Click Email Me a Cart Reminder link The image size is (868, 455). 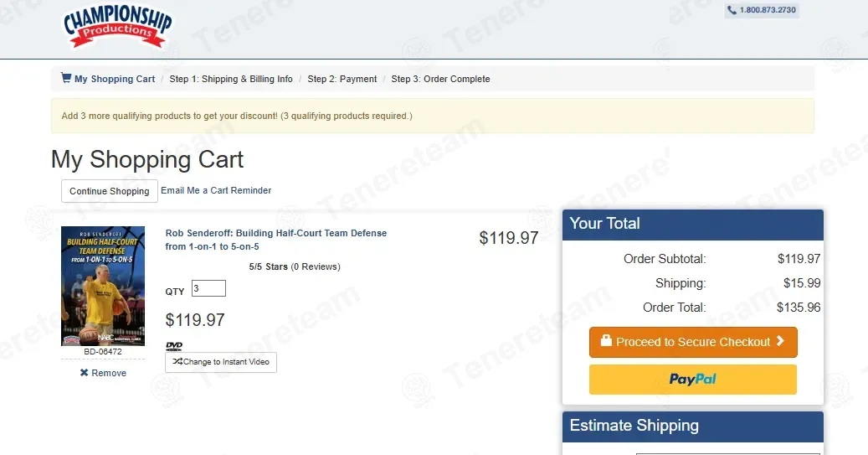click(x=216, y=190)
